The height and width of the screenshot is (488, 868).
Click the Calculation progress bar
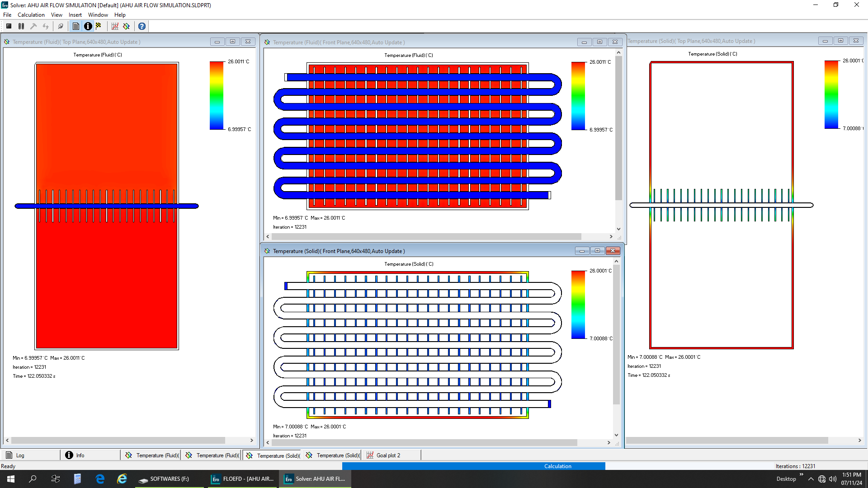pos(473,466)
